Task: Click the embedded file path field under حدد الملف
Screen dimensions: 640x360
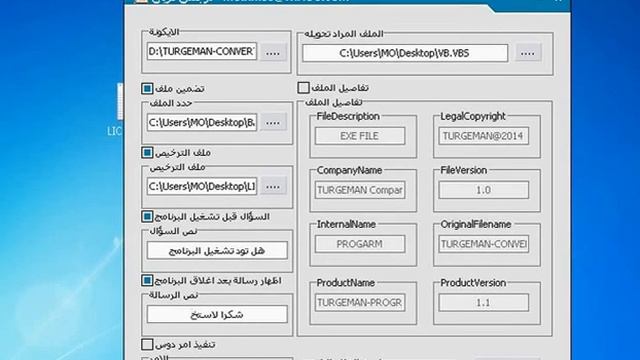Action: pos(202,122)
